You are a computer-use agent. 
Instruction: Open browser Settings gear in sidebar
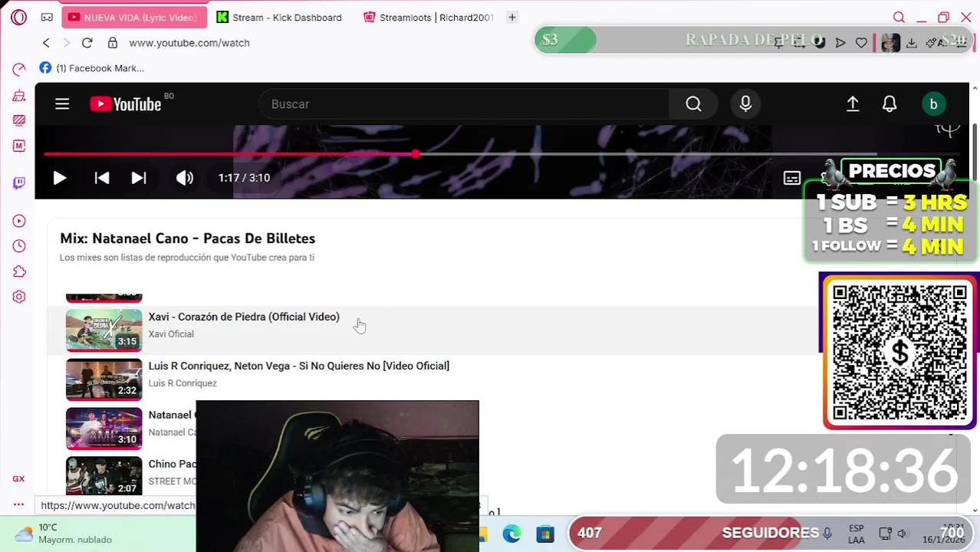click(19, 297)
